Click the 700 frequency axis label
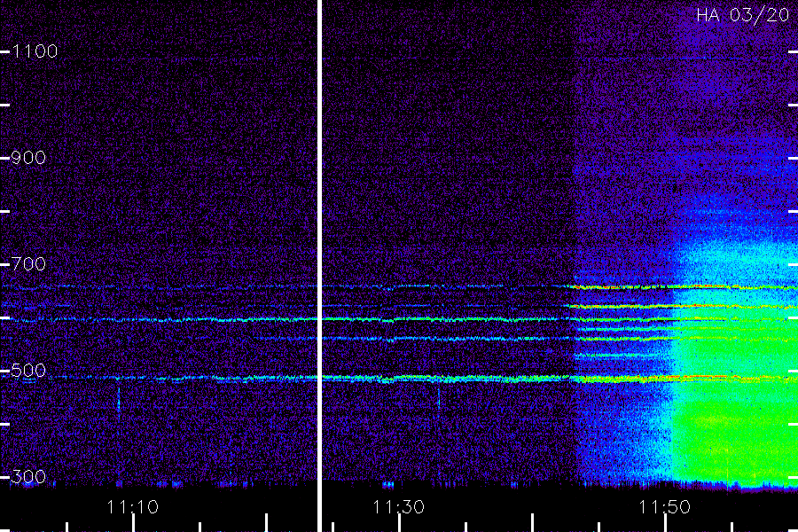Image resolution: width=798 pixels, height=532 pixels. coord(28,264)
